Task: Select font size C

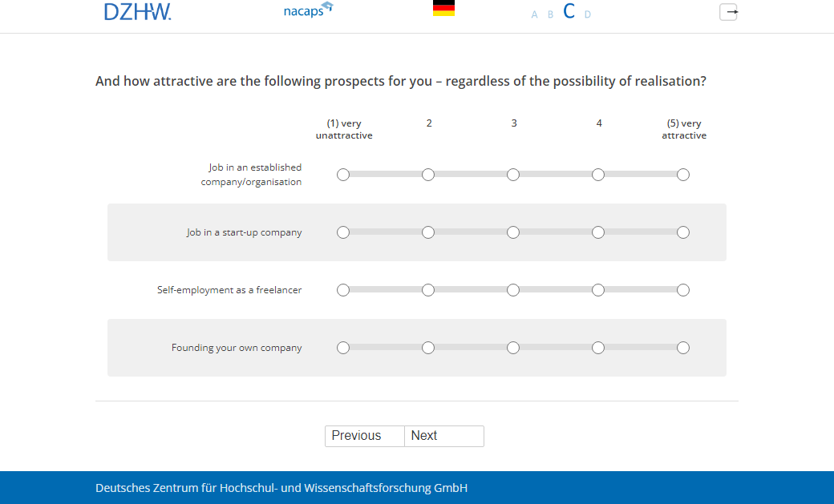Action: (569, 11)
